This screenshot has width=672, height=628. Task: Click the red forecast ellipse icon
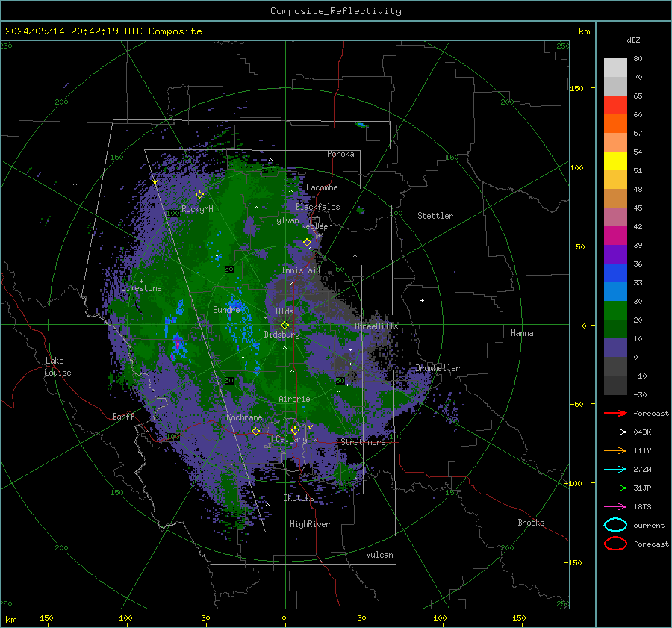pyautogui.click(x=615, y=544)
